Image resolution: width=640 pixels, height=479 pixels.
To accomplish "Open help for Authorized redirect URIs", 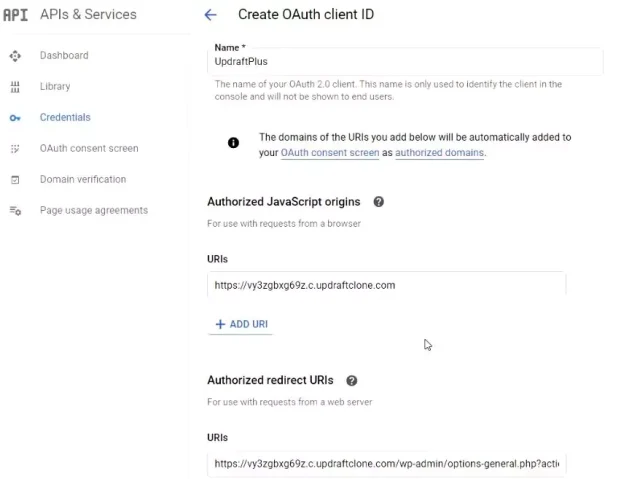I will click(352, 381).
